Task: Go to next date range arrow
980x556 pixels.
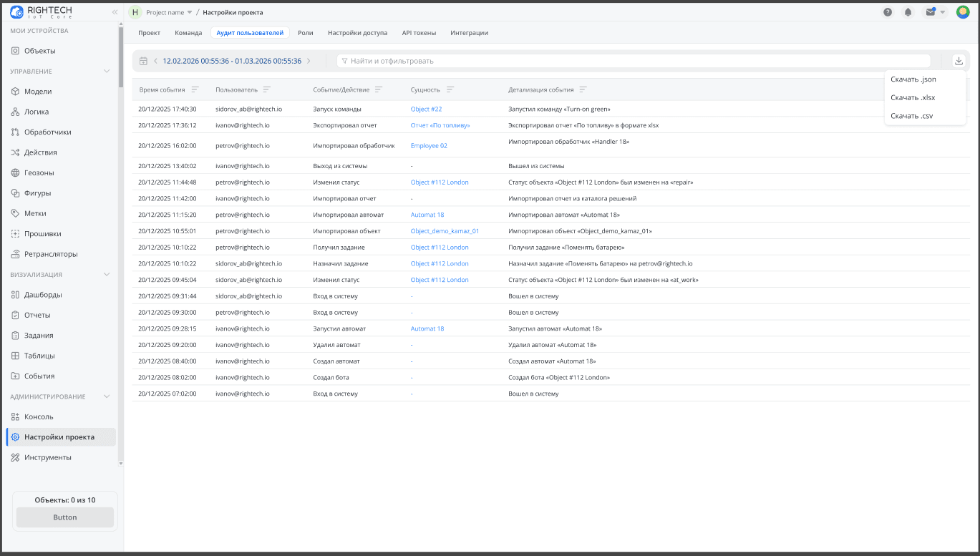Action: click(x=309, y=61)
